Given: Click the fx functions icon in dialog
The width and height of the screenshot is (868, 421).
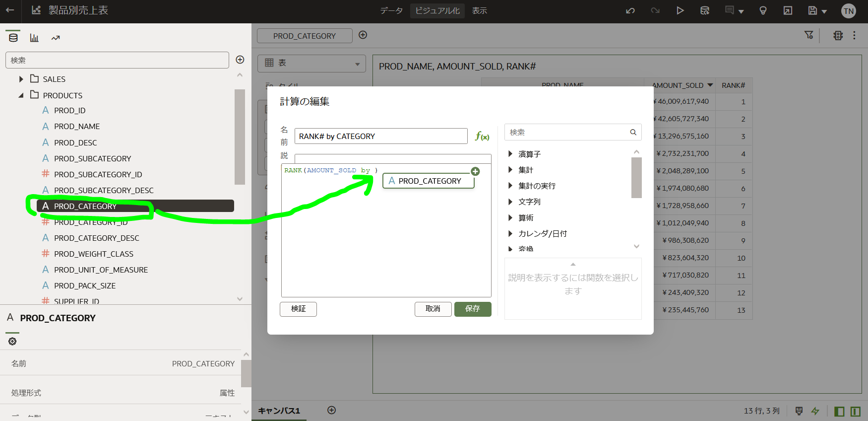Looking at the screenshot, I should coord(482,136).
